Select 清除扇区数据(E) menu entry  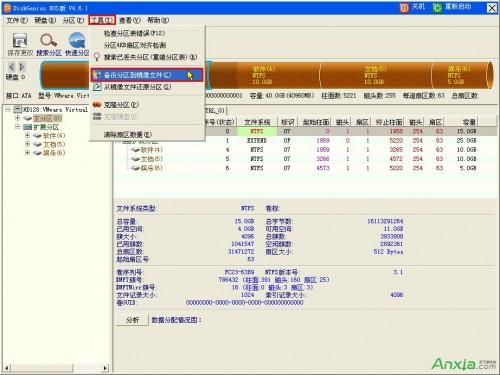[147, 135]
